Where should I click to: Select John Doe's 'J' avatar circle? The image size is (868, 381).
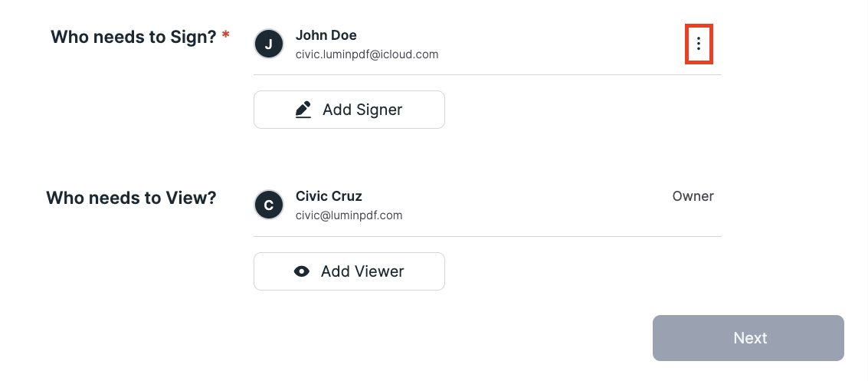(268, 44)
